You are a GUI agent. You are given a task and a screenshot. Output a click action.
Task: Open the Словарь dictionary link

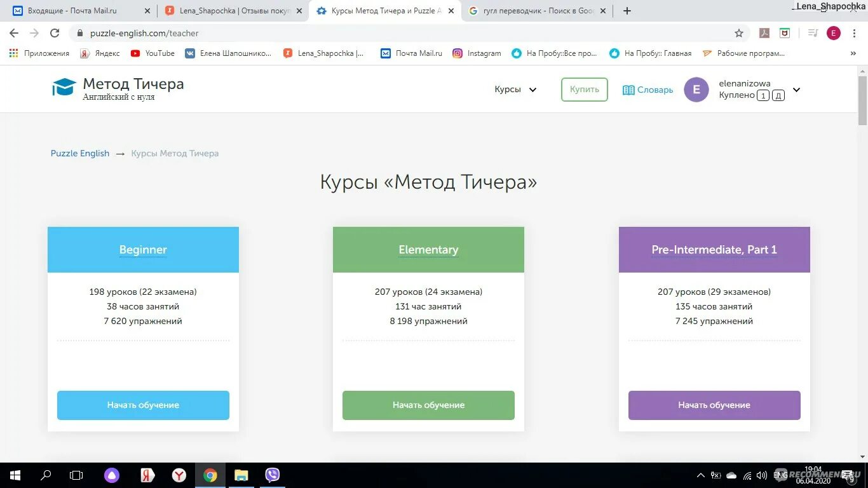click(x=648, y=90)
